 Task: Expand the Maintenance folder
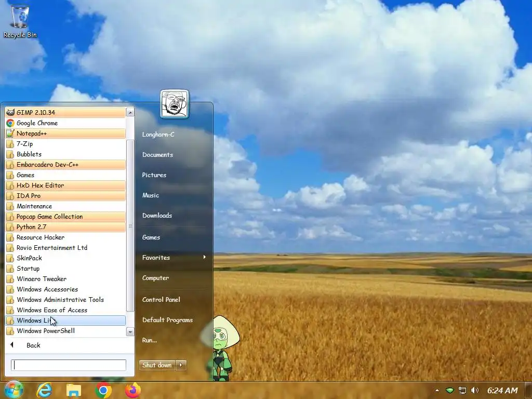click(65, 206)
